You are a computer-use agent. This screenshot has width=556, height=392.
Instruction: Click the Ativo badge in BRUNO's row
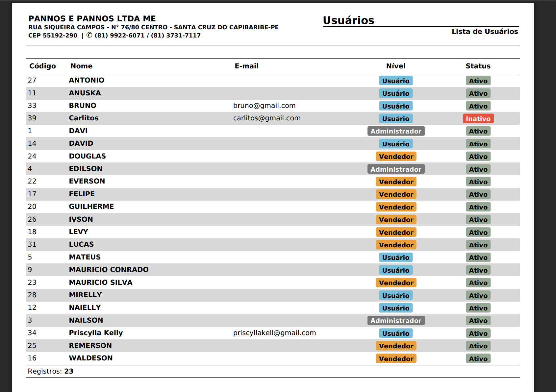(x=478, y=106)
